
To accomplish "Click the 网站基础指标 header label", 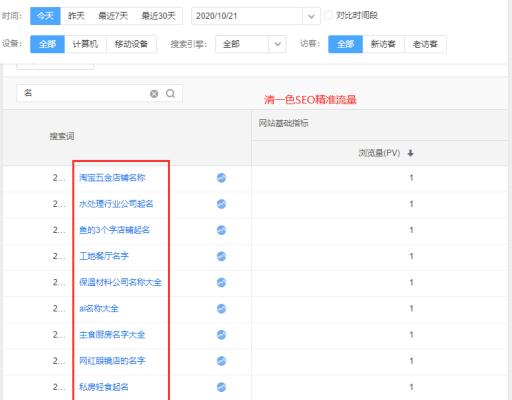I will pyautogui.click(x=283, y=123).
